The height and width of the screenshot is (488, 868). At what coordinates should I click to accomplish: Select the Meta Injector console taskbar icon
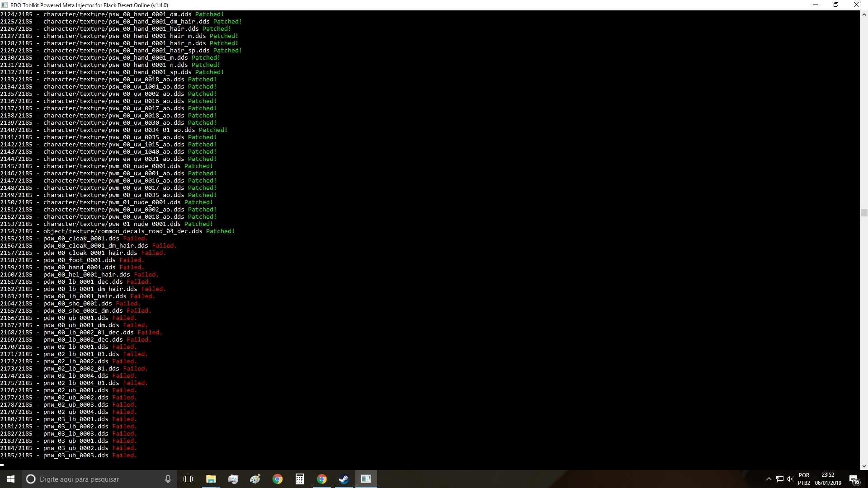[366, 479]
